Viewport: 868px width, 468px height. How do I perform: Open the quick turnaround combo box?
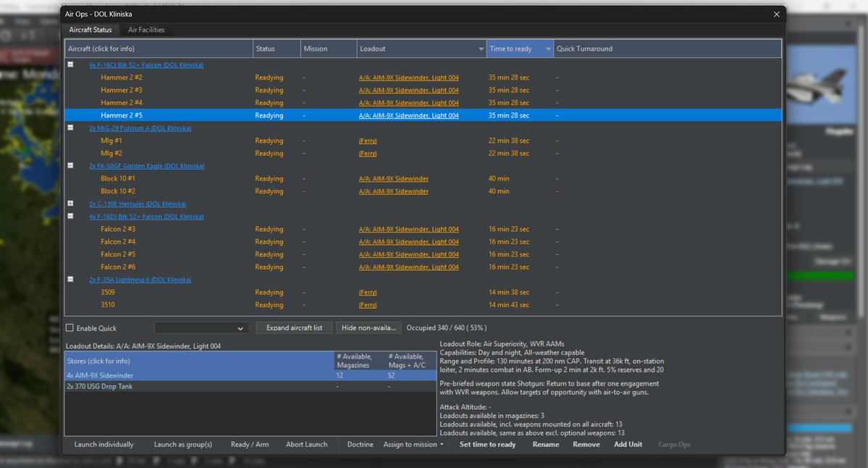(x=201, y=328)
